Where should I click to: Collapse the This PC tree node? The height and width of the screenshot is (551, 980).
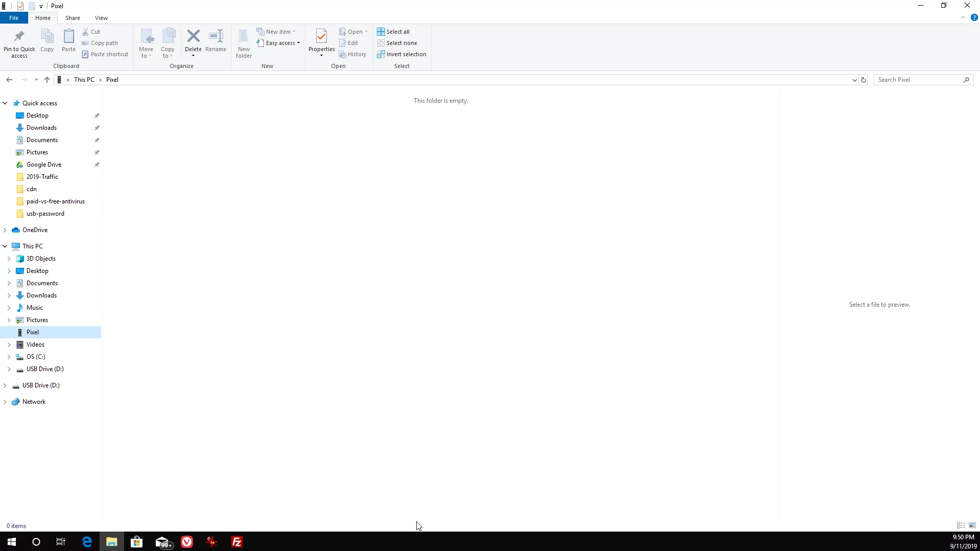(5, 246)
